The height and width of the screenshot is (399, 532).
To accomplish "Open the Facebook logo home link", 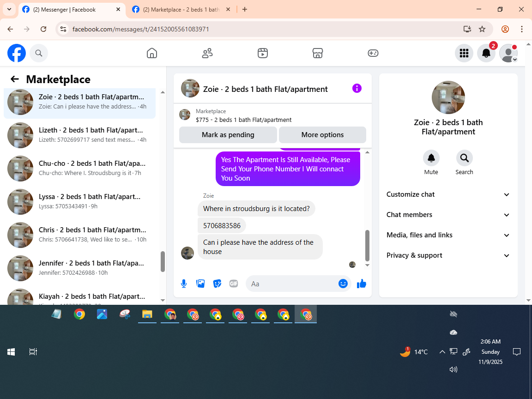I will (17, 53).
